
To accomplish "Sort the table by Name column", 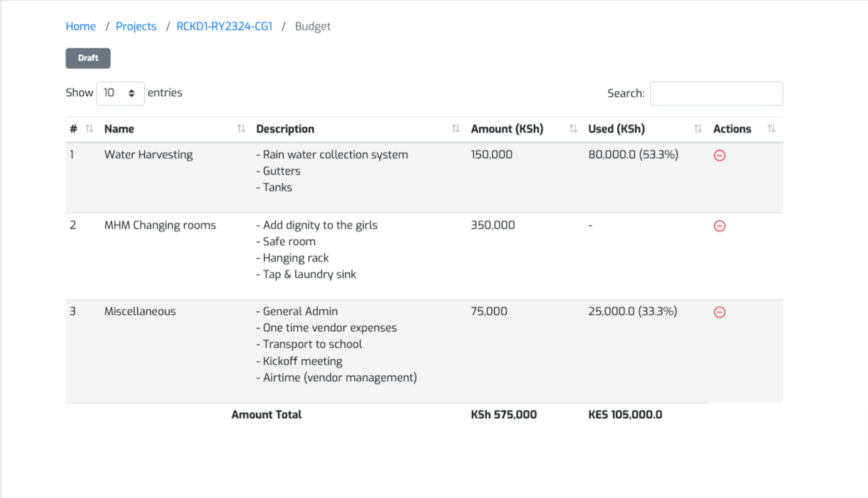I will point(241,129).
